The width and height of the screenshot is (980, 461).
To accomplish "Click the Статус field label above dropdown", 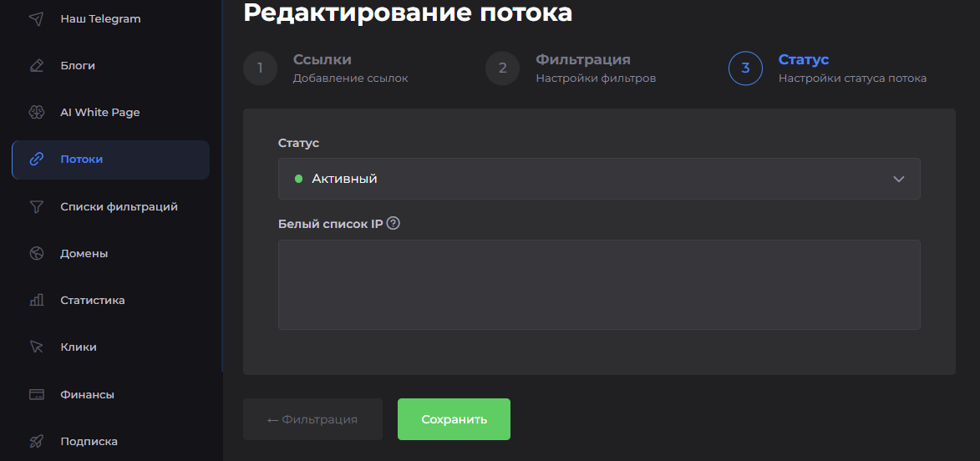I will pyautogui.click(x=299, y=143).
